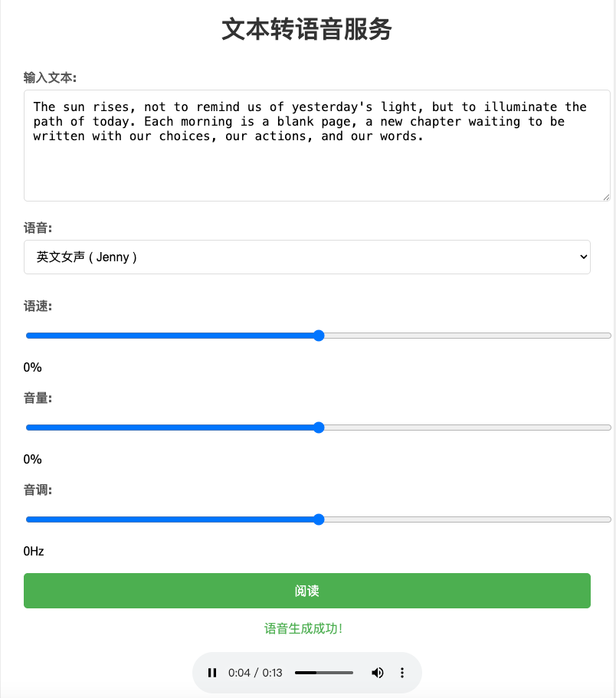Open the audio player's three-dot menu
Viewport: 616px width, 698px height.
click(x=402, y=673)
